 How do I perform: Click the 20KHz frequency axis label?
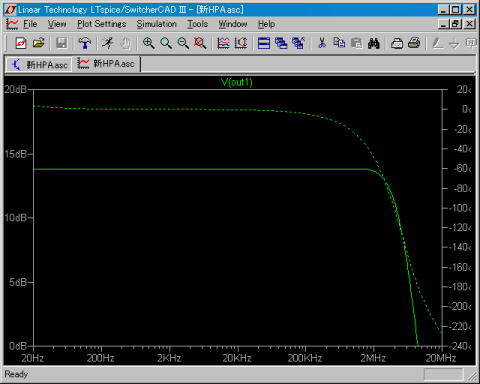(x=237, y=358)
